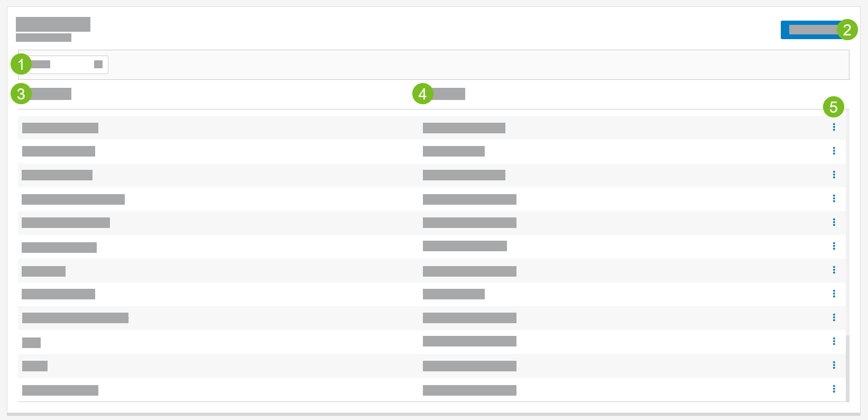The width and height of the screenshot is (868, 420).
Task: Click the third row's kebab menu icon
Action: [x=834, y=175]
